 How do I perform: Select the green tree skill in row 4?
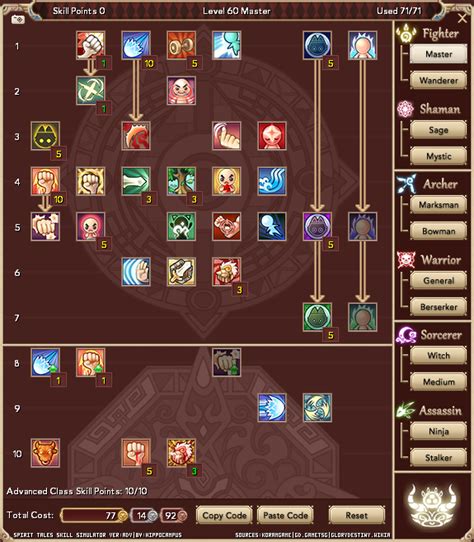coord(181,181)
